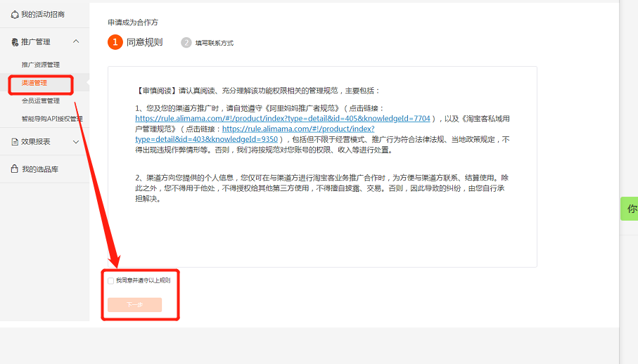The image size is (638, 364).
Task: Click the orange step 1 circle
Action: [115, 42]
